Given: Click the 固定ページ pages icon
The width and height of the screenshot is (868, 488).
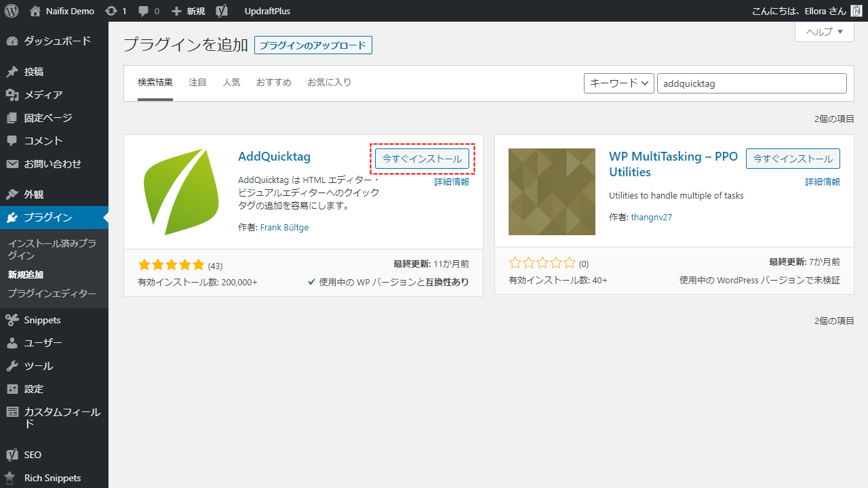Looking at the screenshot, I should (12, 118).
